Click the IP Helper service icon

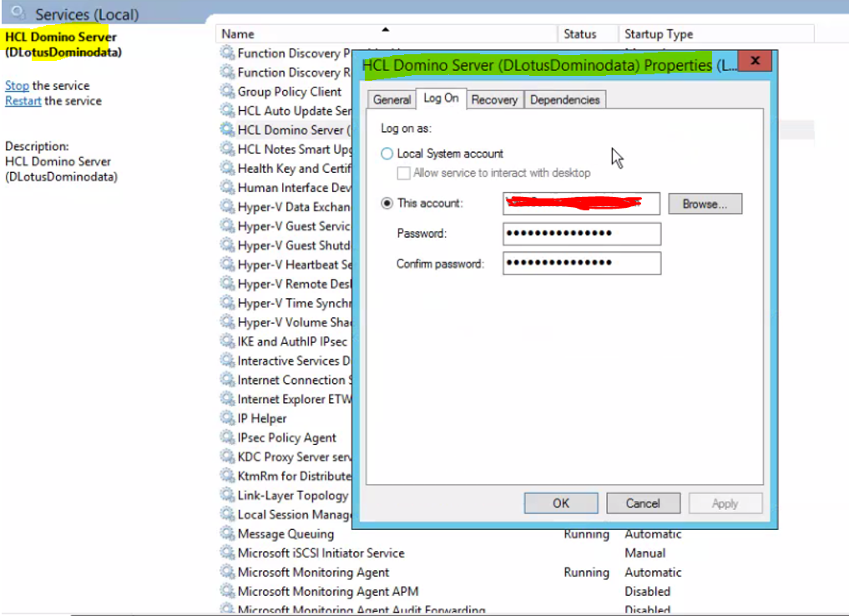click(226, 418)
